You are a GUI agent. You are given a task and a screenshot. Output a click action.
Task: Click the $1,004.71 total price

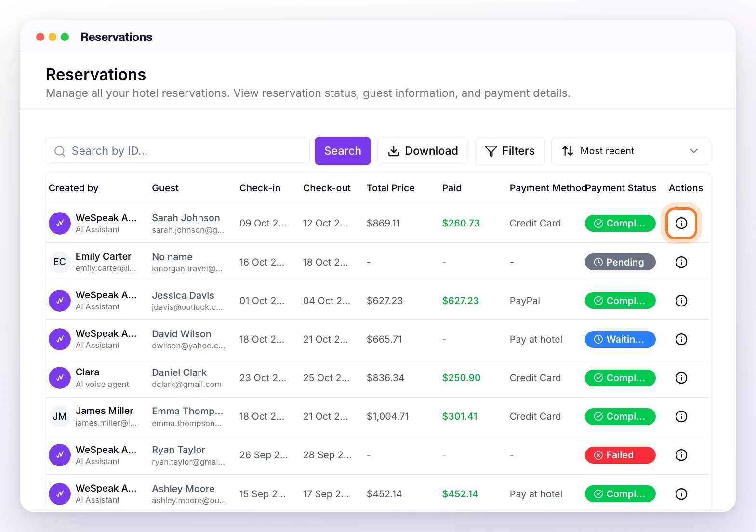[x=387, y=416]
